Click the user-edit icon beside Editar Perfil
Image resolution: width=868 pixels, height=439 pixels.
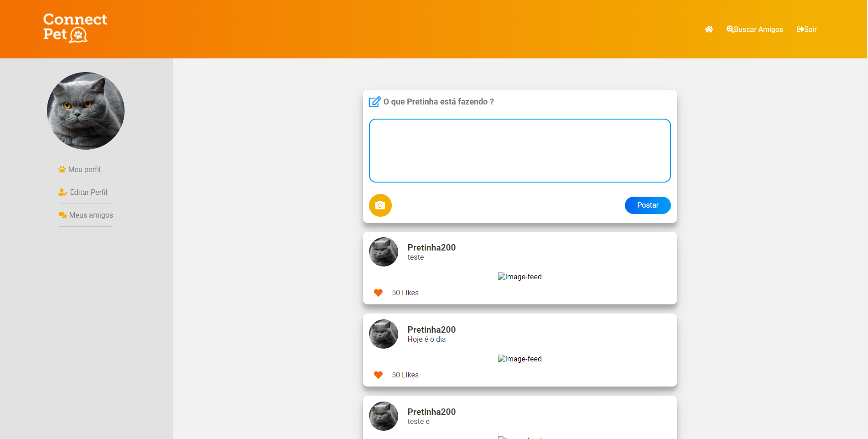click(62, 192)
